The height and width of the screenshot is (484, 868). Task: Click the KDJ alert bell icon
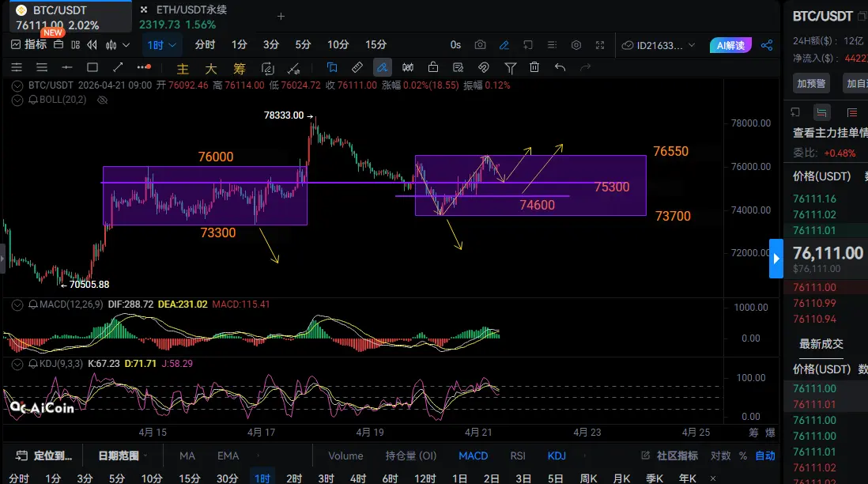coord(33,363)
